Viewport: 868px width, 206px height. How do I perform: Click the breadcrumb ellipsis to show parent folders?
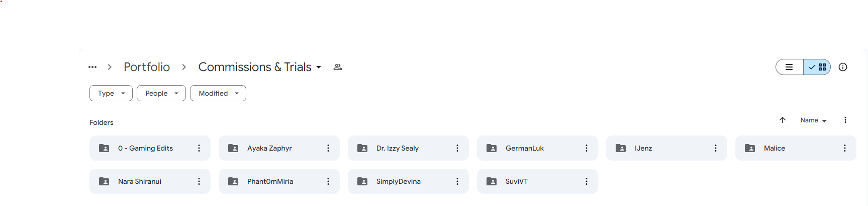(92, 67)
